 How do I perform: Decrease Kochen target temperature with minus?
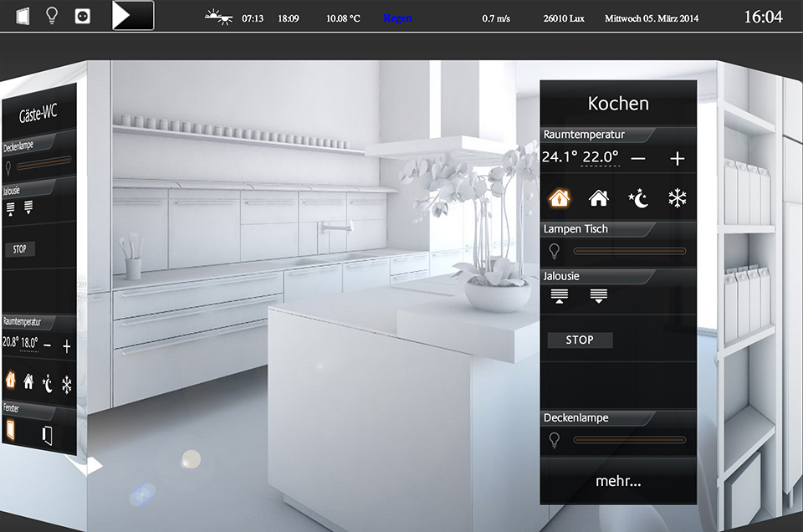638,158
